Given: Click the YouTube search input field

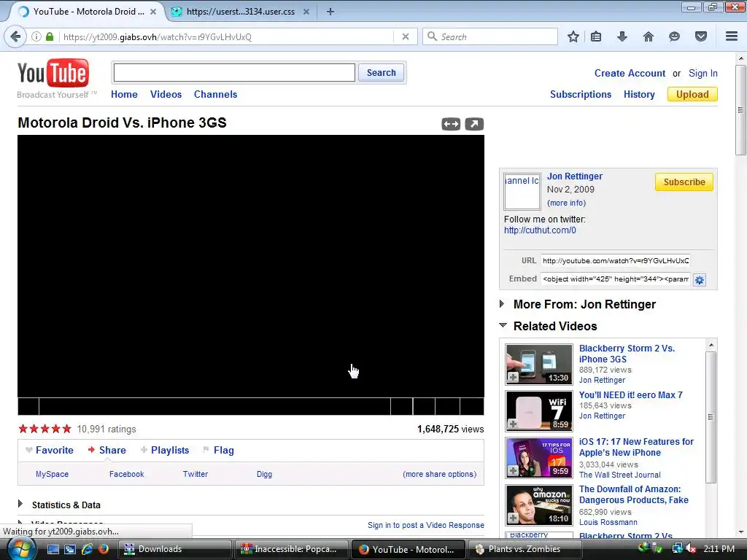Looking at the screenshot, I should [234, 73].
